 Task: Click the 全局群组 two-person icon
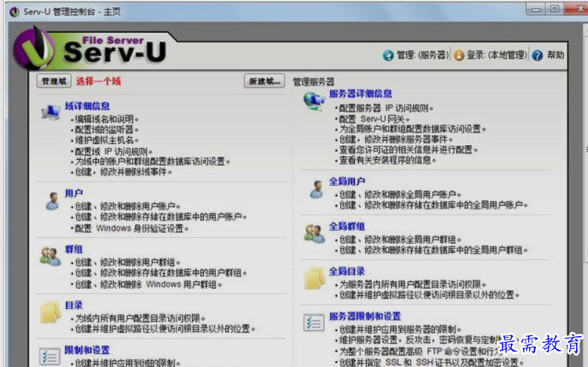tap(315, 234)
